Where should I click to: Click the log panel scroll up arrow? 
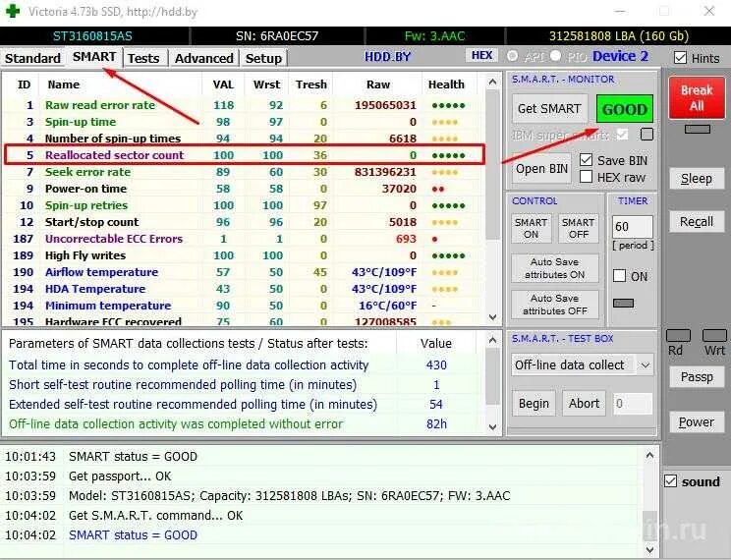point(649,455)
